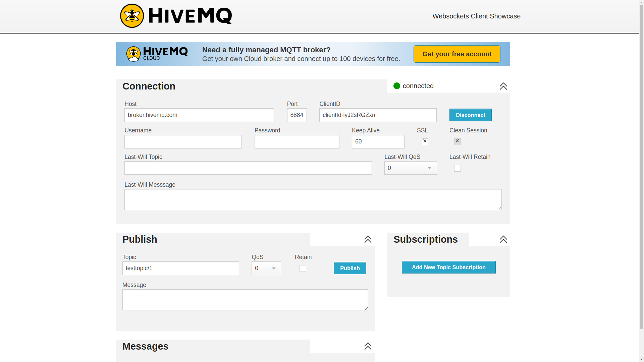The height and width of the screenshot is (362, 644).
Task: Click Add New Topic Subscription button
Action: coord(448,267)
